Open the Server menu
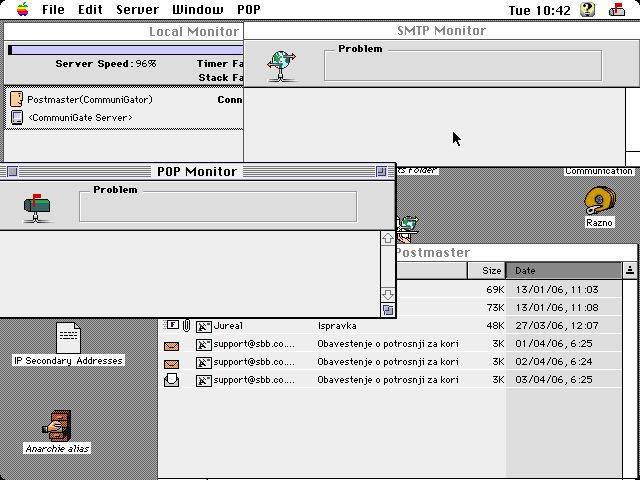640x480 pixels. (x=137, y=10)
